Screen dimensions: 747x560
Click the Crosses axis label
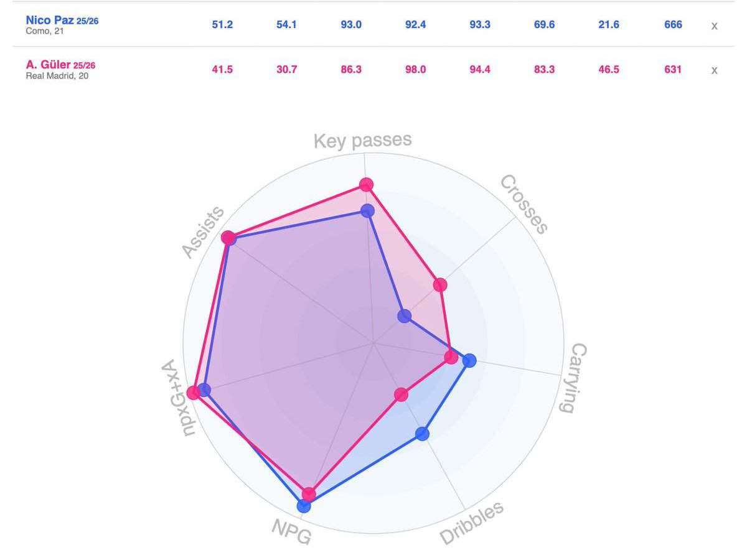(524, 204)
